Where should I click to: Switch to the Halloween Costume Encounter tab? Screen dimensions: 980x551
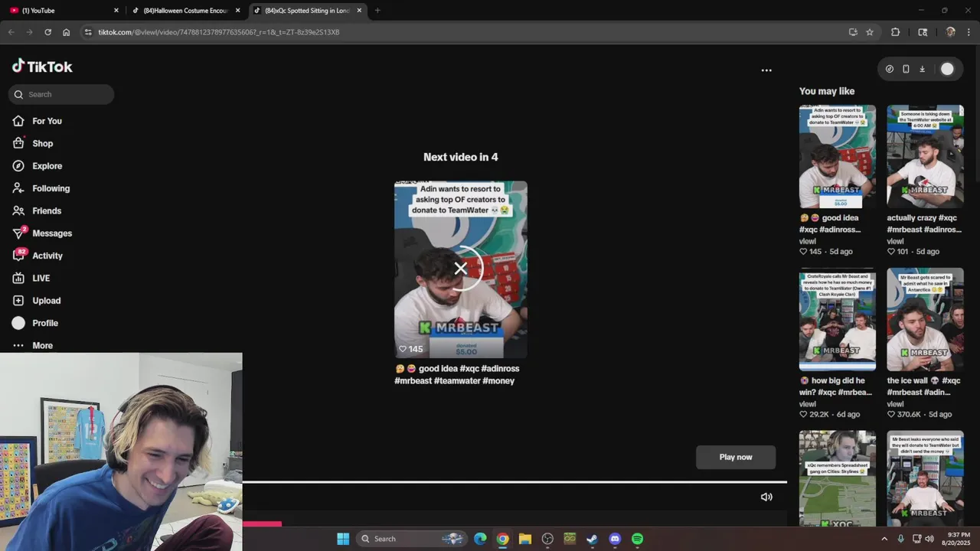coord(187,11)
